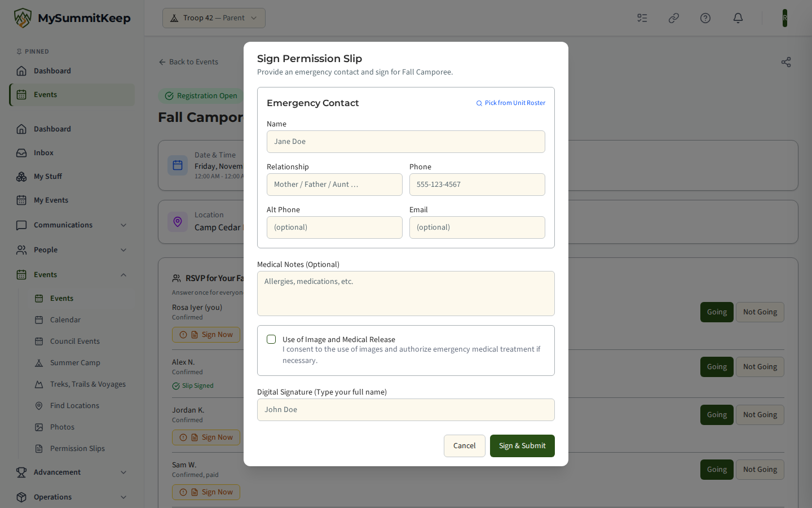This screenshot has width=812, height=508.
Task: Click the Council Events calendar icon
Action: pyautogui.click(x=39, y=341)
